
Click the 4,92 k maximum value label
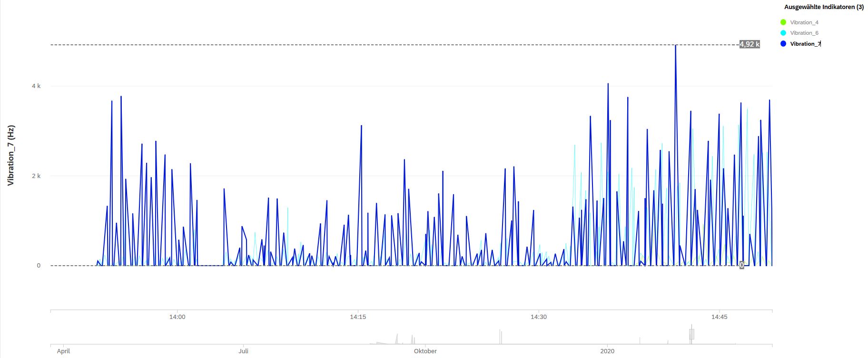point(750,44)
